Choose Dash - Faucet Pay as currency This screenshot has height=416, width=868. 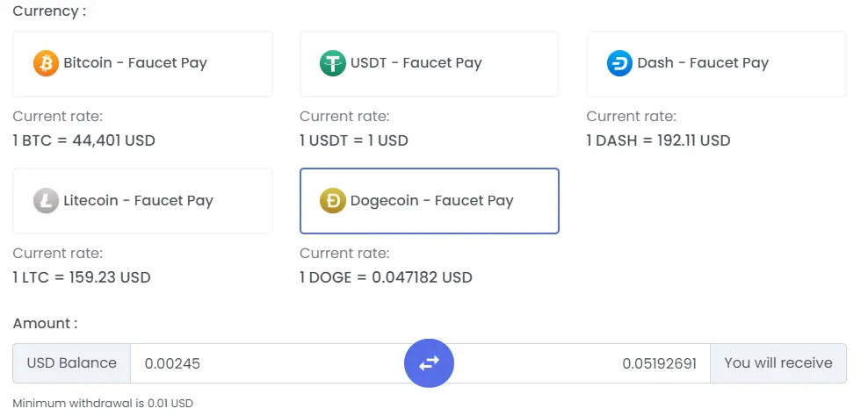716,63
